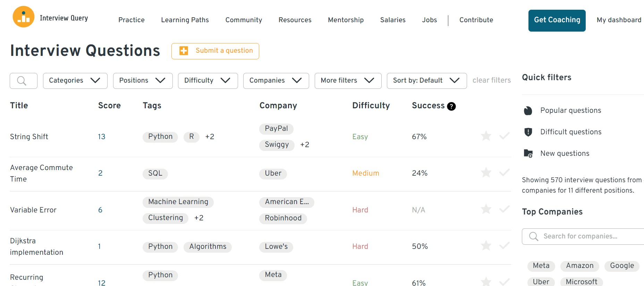
Task: Favorite the Dijkstra implementation question
Action: pyautogui.click(x=486, y=246)
